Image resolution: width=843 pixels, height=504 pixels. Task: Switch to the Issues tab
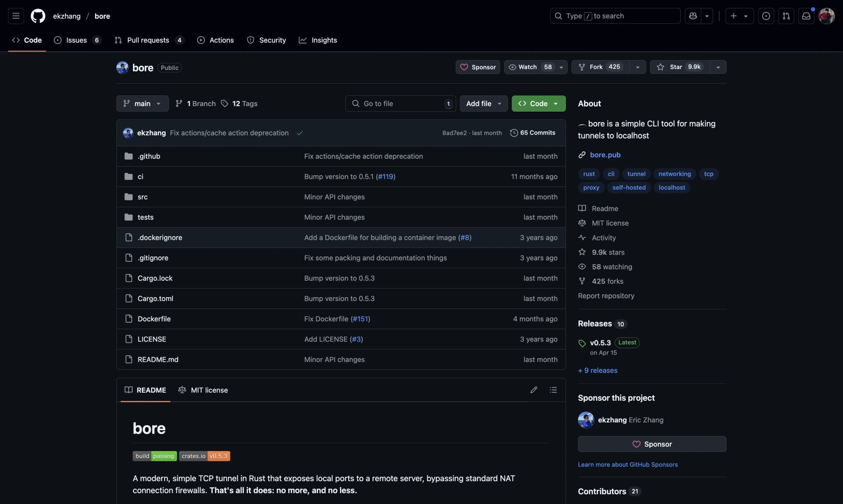coord(78,40)
